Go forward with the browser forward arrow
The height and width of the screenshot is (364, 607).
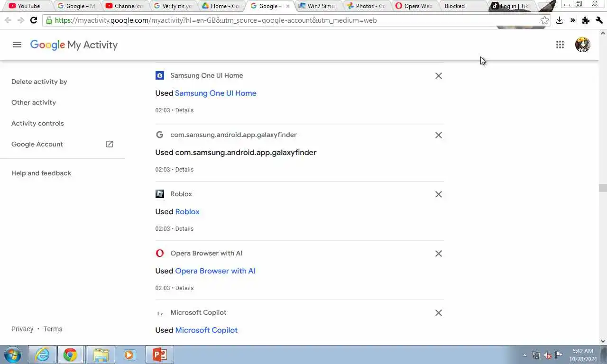point(20,20)
